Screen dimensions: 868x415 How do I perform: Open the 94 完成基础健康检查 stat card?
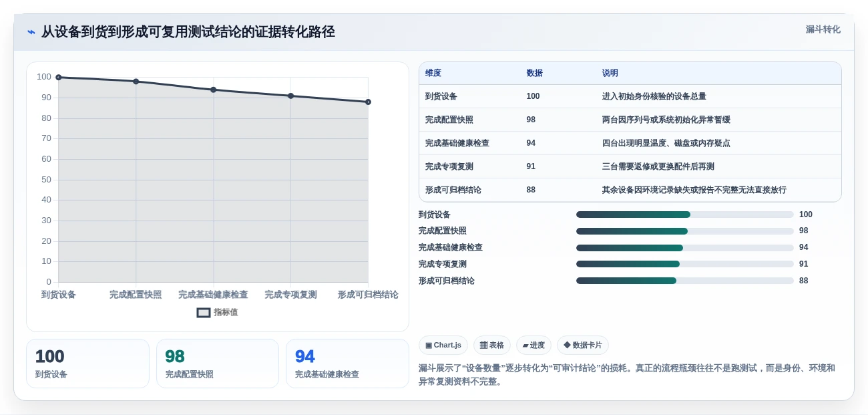point(347,364)
